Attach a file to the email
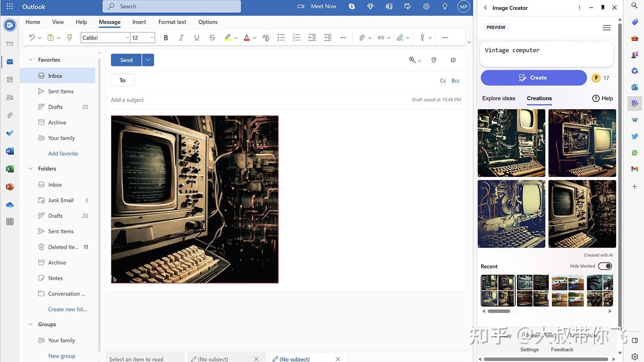644x362 pixels. coord(362,38)
